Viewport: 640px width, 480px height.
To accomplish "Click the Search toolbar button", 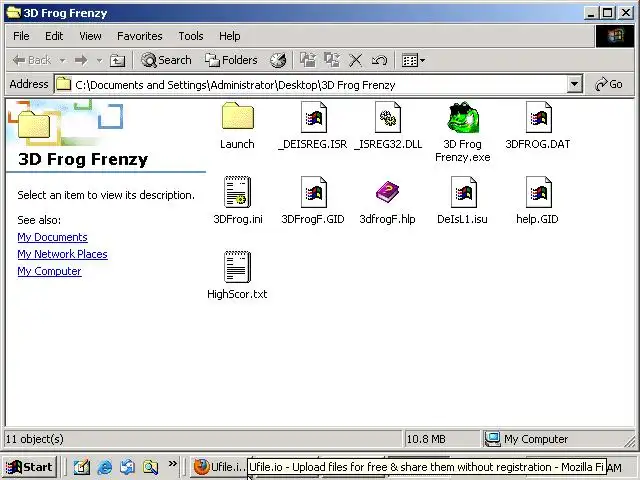I will [166, 60].
